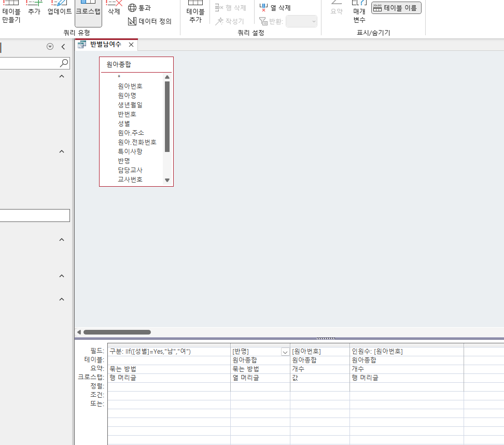Toggle the 테이블 이름 row visibility
Screen dimensions: 504x445
[x=396, y=8]
